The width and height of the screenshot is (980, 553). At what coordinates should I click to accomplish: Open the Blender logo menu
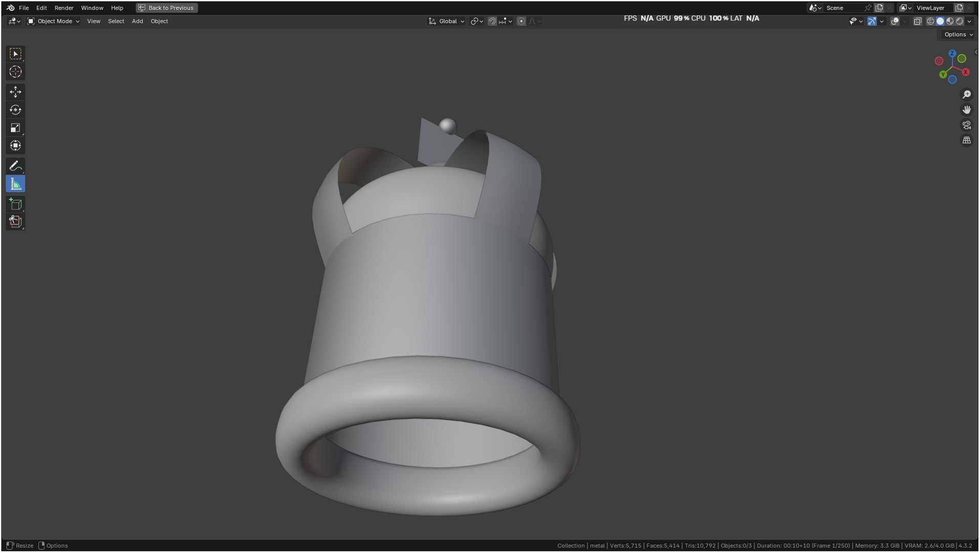(10, 8)
